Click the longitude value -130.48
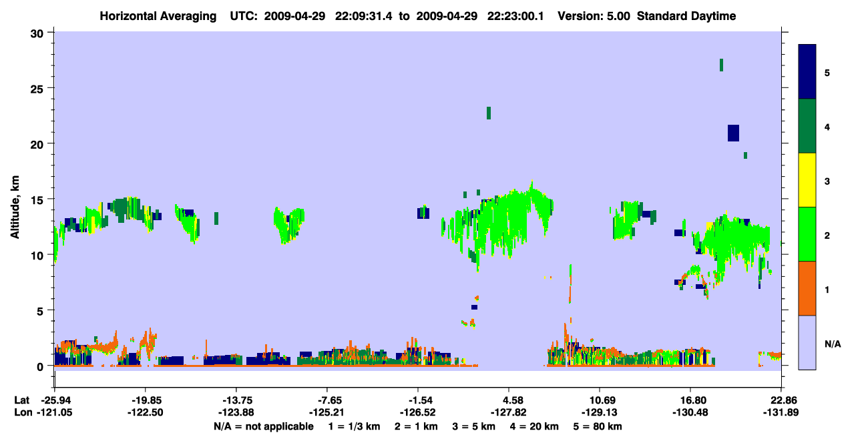Image resolution: width=868 pixels, height=445 pixels. coord(690,412)
